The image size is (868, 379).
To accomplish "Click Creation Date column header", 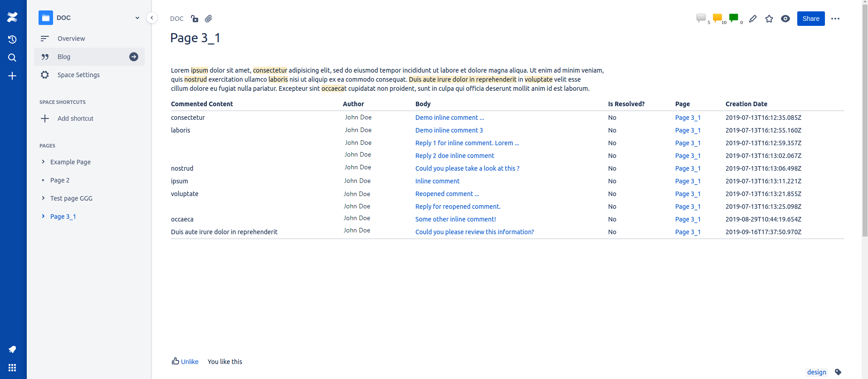I will pyautogui.click(x=746, y=104).
